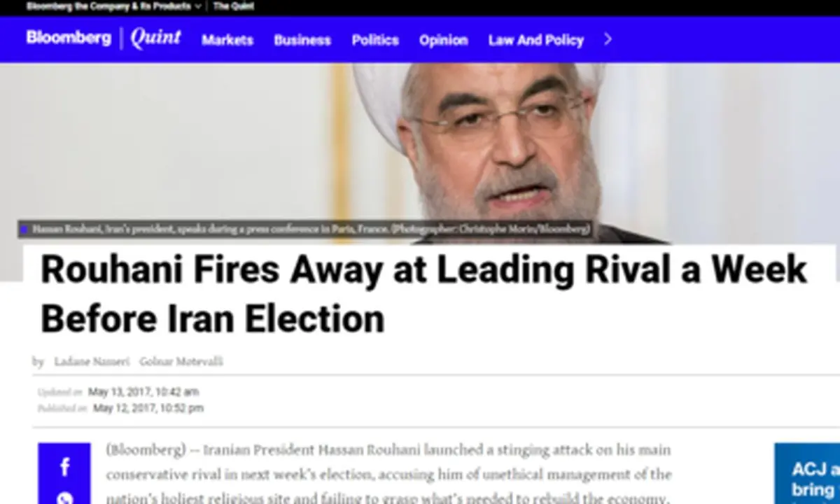
Task: Open Bloomberg the Company & Its Products dropdown
Action: click(x=114, y=6)
